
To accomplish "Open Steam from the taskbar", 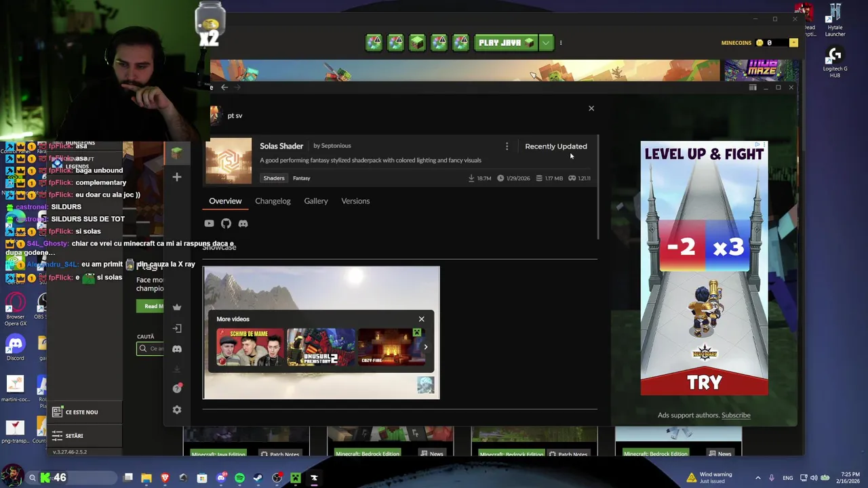I will (x=258, y=479).
